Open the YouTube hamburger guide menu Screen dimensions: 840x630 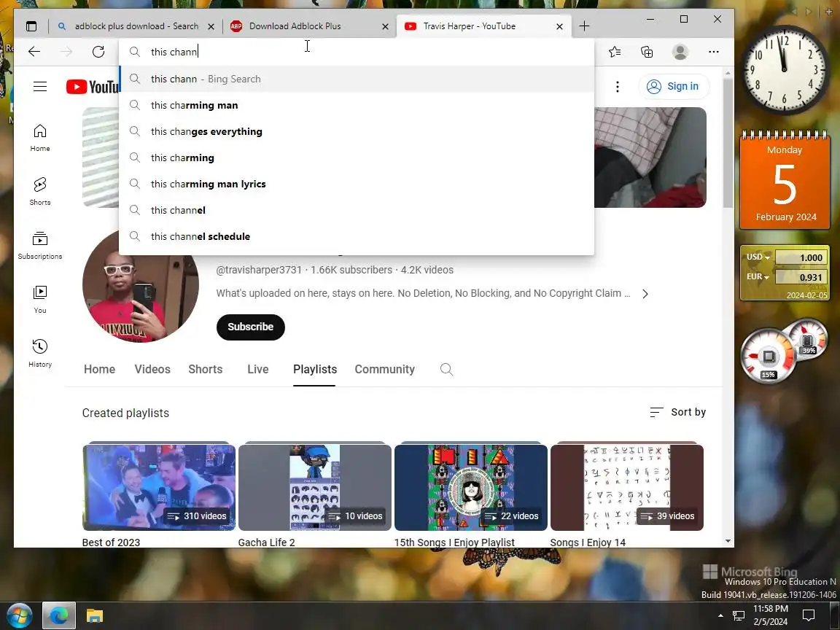click(40, 86)
